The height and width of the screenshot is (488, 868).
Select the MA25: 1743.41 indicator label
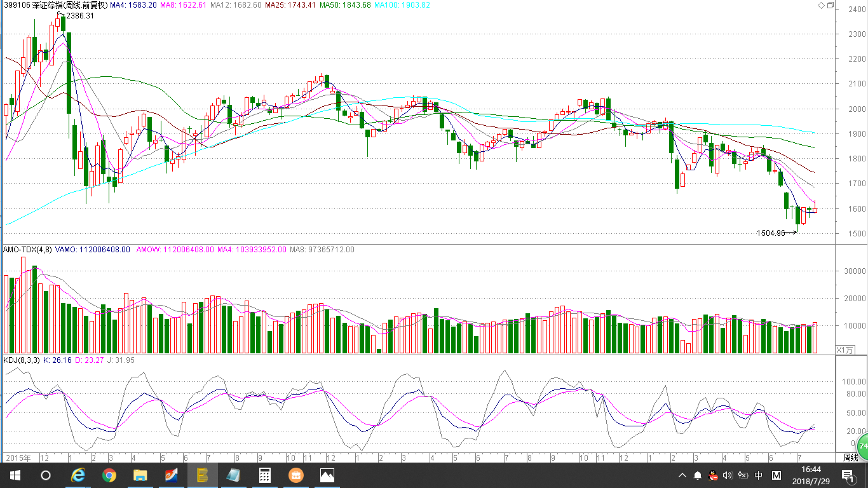[290, 6]
